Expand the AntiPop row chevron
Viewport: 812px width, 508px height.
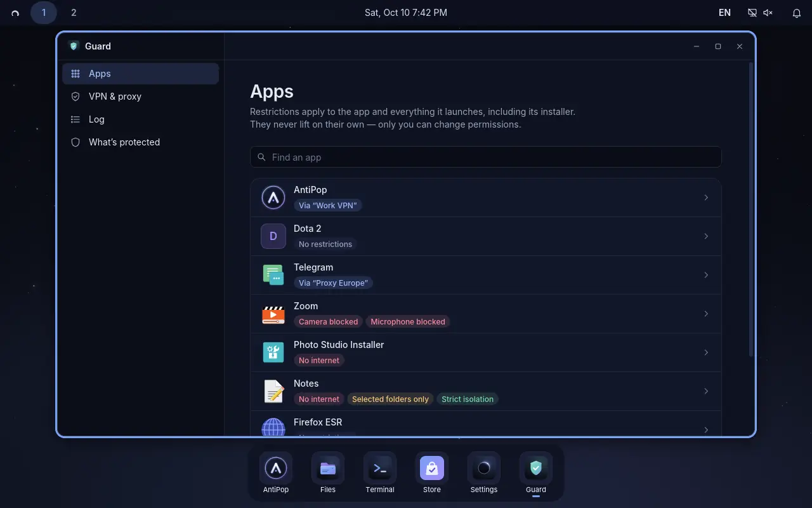(x=706, y=197)
